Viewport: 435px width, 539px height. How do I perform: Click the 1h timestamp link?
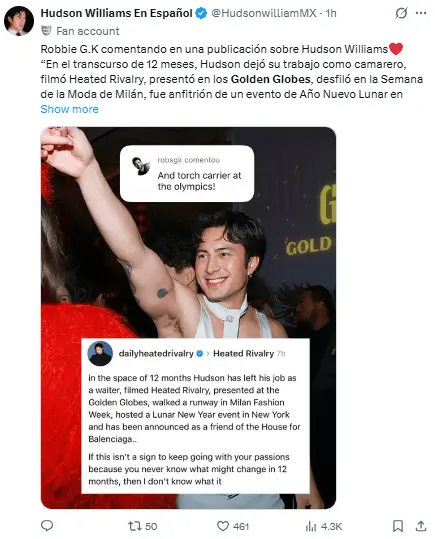331,13
